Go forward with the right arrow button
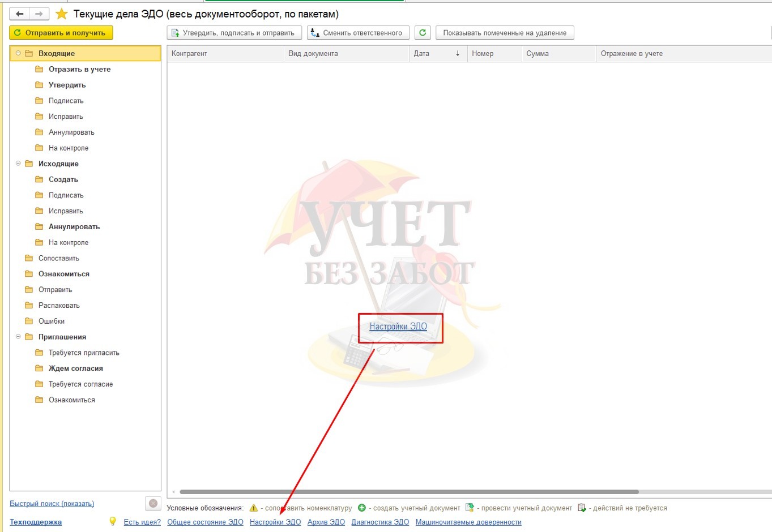 pyautogui.click(x=39, y=14)
